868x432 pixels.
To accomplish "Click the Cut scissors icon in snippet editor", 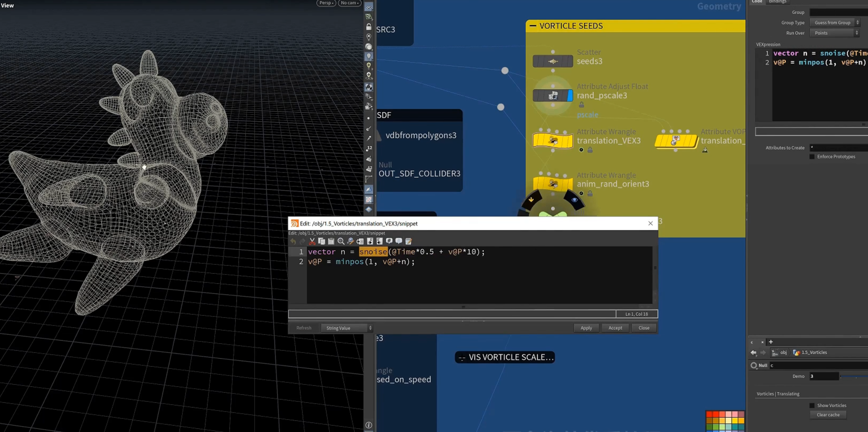I will pyautogui.click(x=312, y=241).
